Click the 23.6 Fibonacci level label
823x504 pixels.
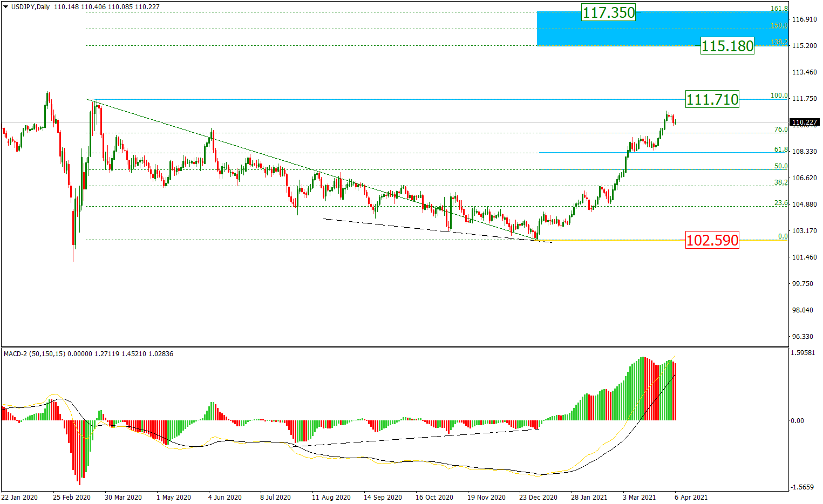pos(781,203)
